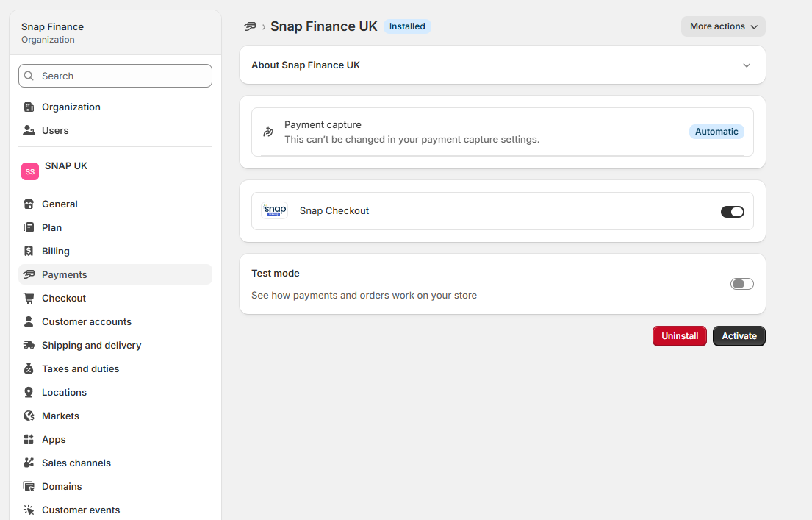Go to Checkout settings
812x520 pixels.
[115, 298]
